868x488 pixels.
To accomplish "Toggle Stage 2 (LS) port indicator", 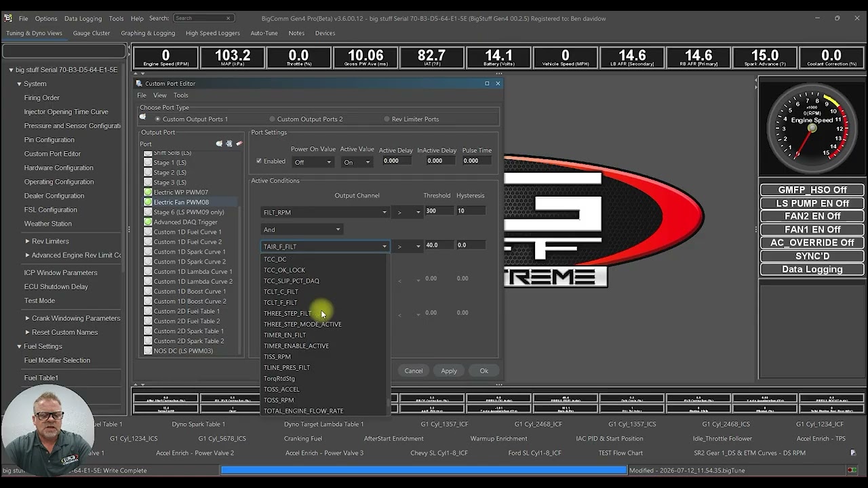I will [x=148, y=172].
